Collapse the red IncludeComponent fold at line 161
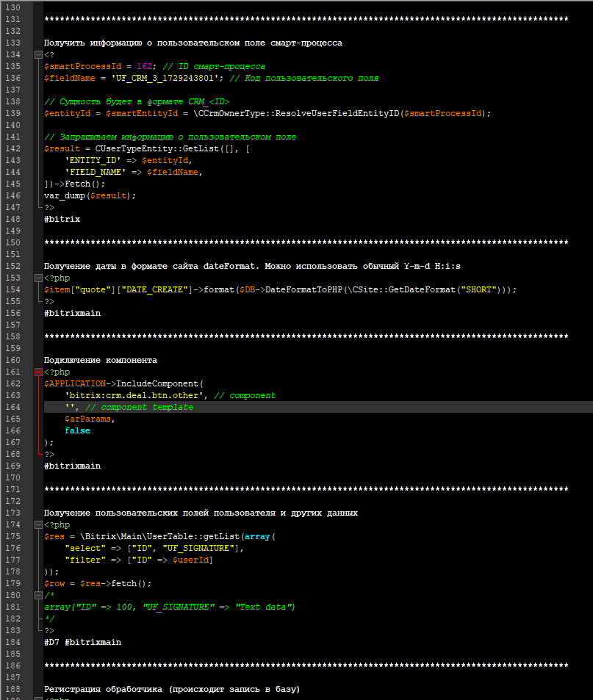Image resolution: width=593 pixels, height=700 pixels. tap(38, 372)
